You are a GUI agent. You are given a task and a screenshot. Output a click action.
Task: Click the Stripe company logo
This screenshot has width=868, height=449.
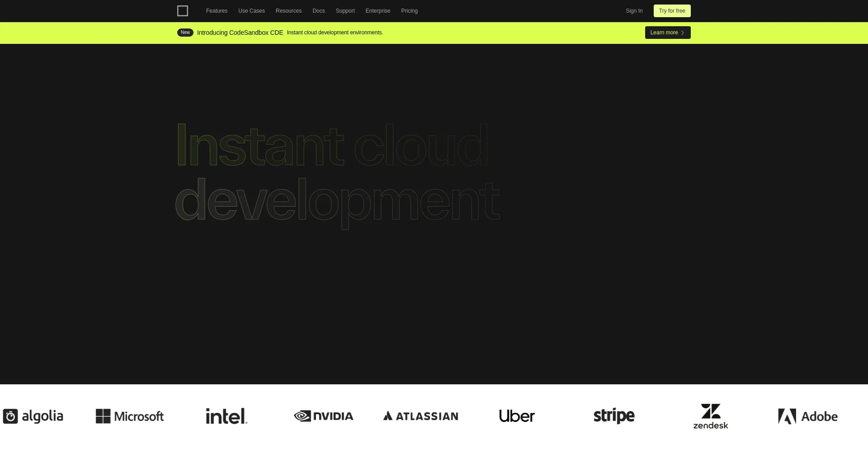click(614, 416)
